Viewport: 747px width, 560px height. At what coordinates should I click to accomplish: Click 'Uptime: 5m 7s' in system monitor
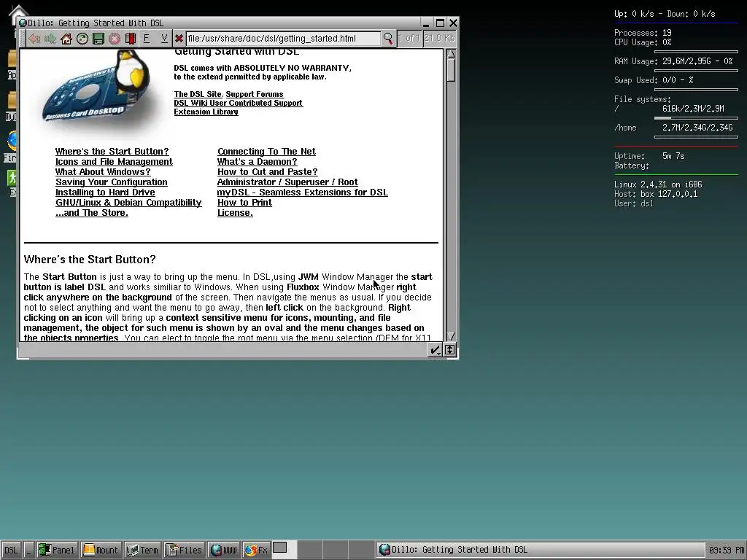(x=649, y=156)
